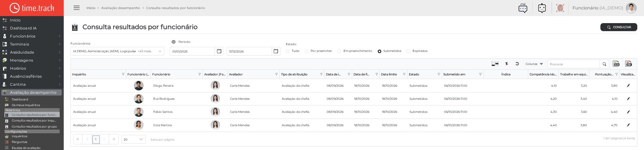Screen dimensions: 644x150
Task: Filter the Tipo de atribuição column
Action: click(x=321, y=74)
